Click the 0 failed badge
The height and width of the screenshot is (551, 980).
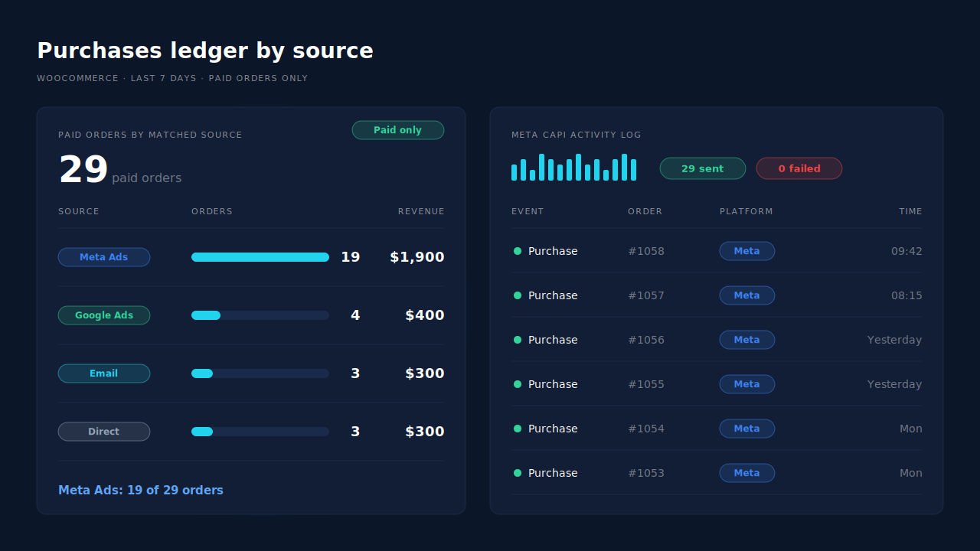[x=799, y=168]
